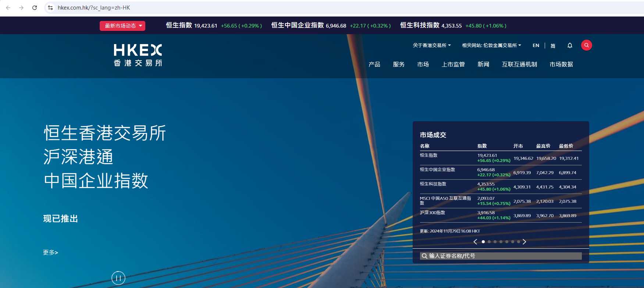
Task: Select the 沪深300指数 row name
Action: (433, 213)
